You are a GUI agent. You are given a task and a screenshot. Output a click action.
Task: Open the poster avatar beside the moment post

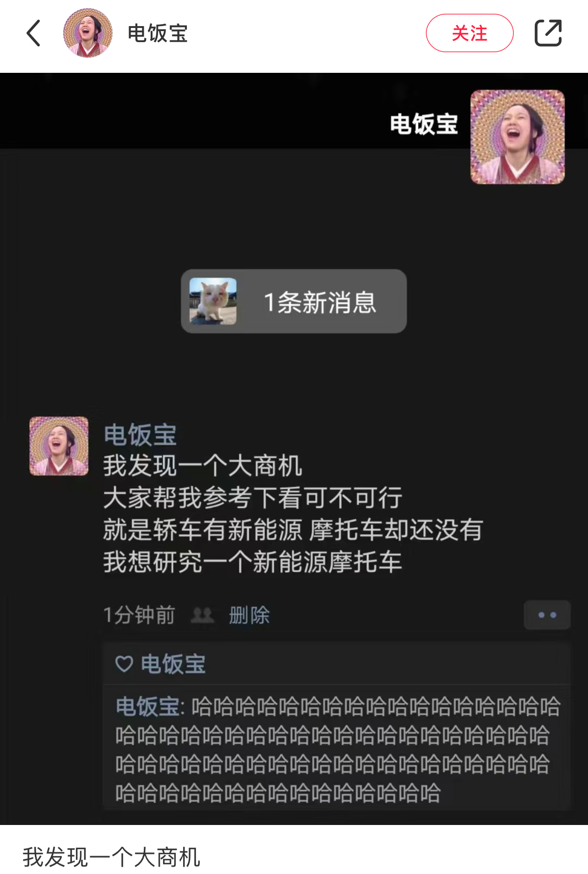[x=59, y=446]
